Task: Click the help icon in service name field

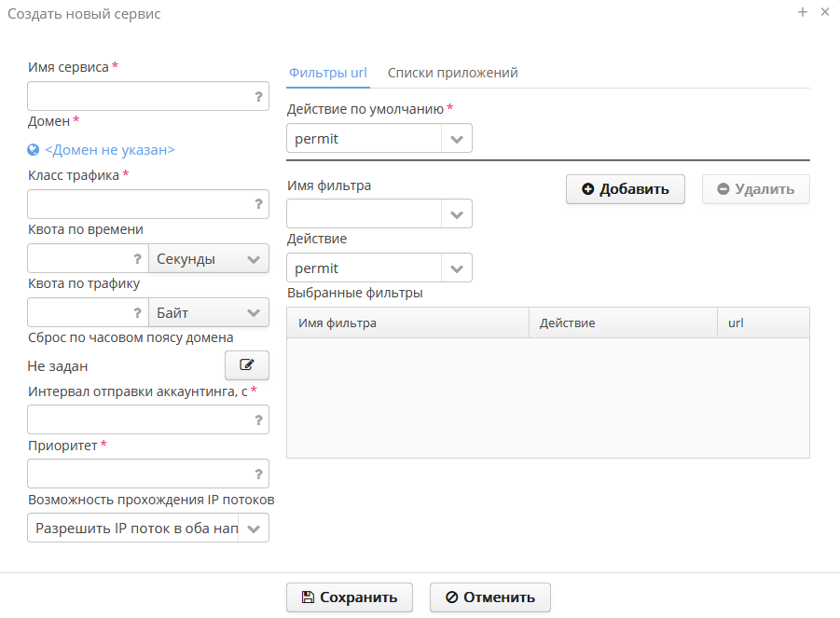Action: (x=258, y=96)
